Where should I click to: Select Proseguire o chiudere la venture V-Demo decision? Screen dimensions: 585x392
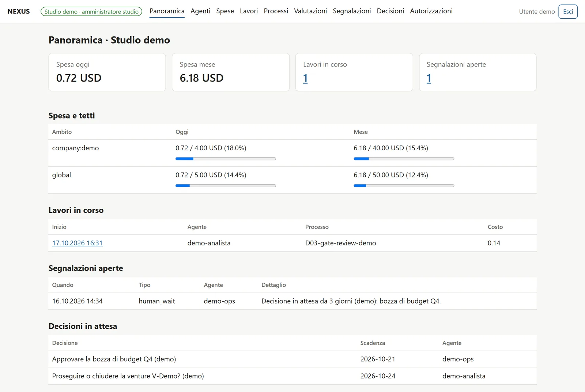(x=128, y=376)
